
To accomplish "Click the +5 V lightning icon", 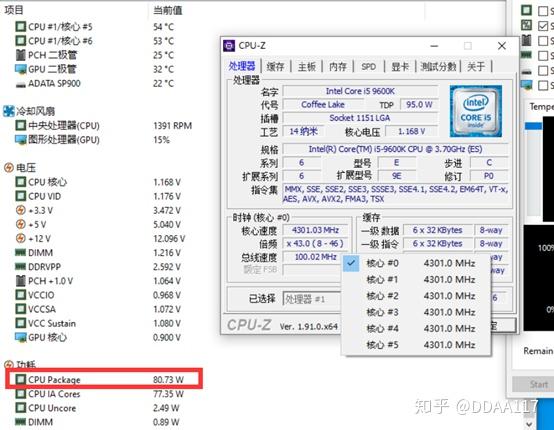I will pos(21,224).
